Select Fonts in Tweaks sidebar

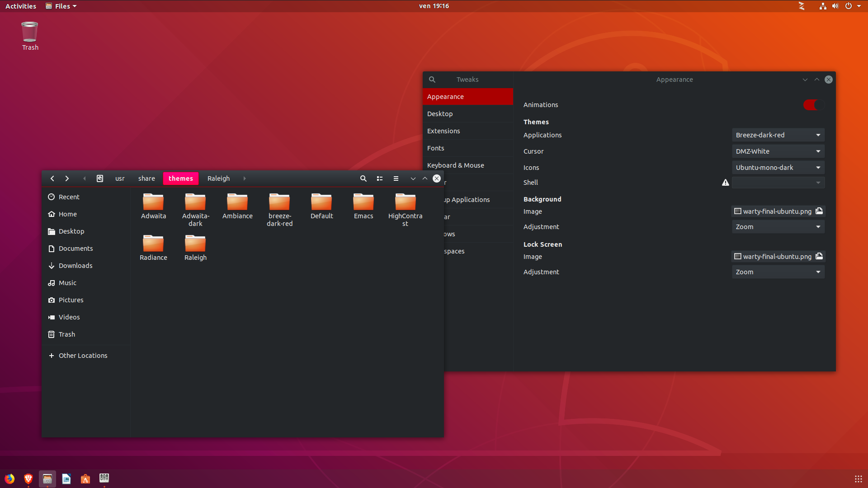468,148
